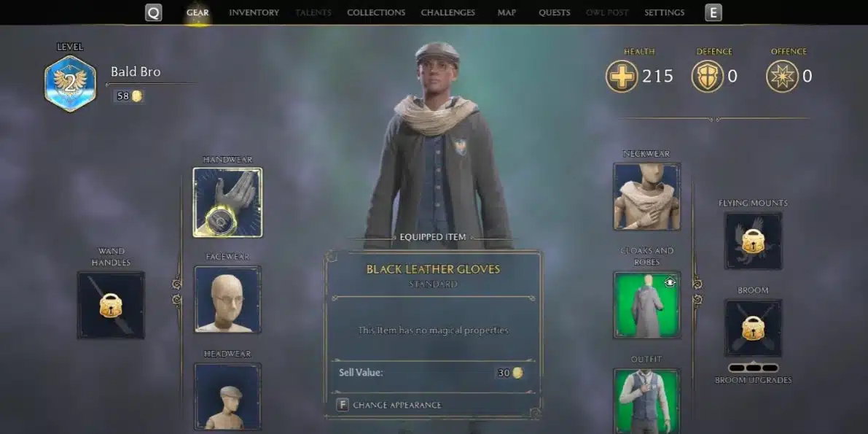
Task: Open the Collections tab
Action: (376, 12)
